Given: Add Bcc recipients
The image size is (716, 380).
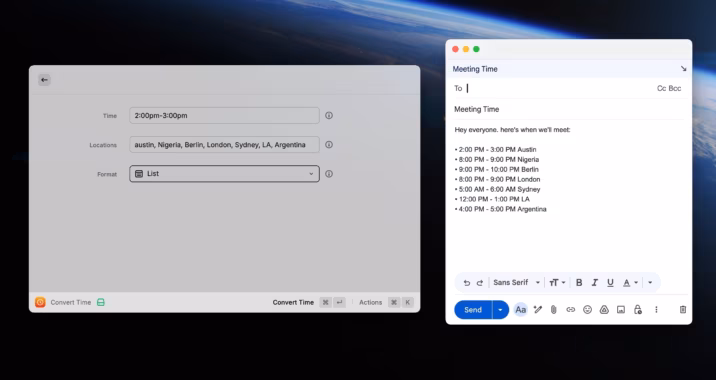Looking at the screenshot, I should point(675,88).
